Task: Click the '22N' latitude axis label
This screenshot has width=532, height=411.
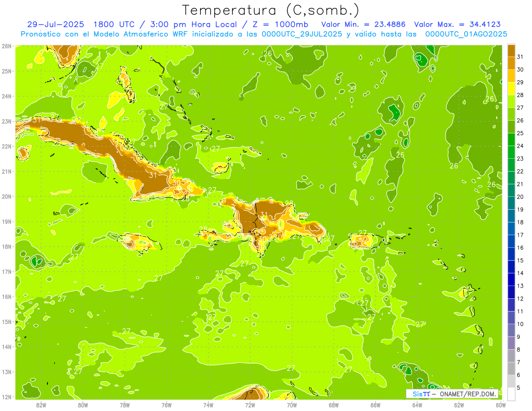Action: pos(6,146)
